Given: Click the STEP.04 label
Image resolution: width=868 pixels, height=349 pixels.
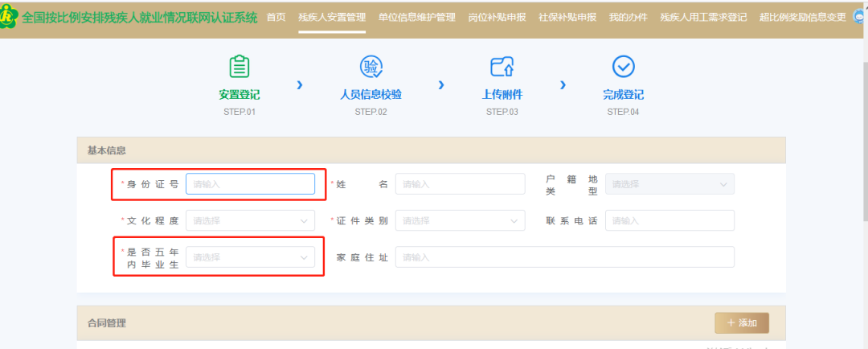Looking at the screenshot, I should click(x=624, y=112).
